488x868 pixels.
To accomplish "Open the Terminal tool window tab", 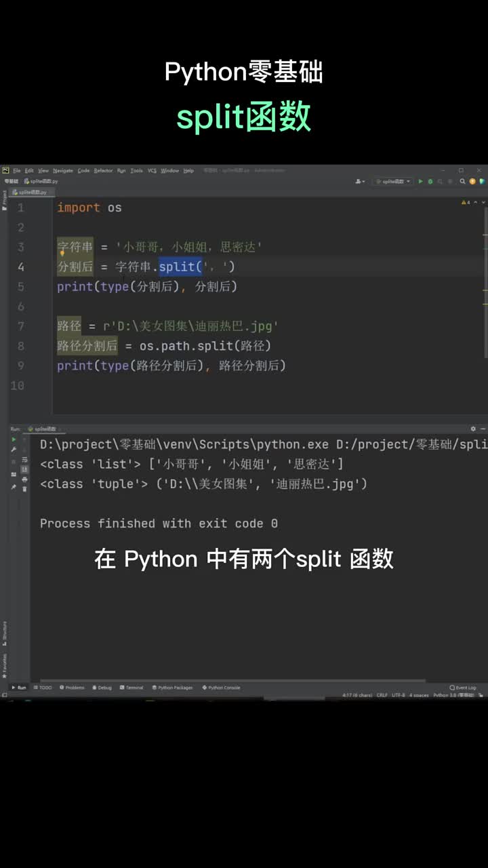I will (x=131, y=688).
